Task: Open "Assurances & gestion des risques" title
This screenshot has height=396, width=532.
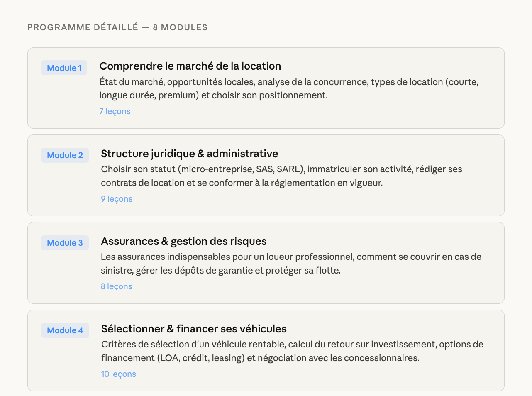Action: point(183,241)
